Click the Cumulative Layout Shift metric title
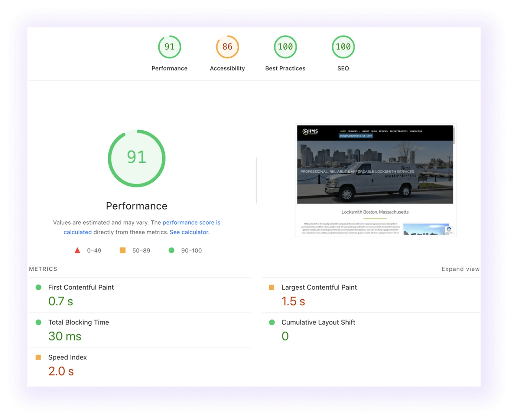This screenshot has height=420, width=514. (x=318, y=322)
